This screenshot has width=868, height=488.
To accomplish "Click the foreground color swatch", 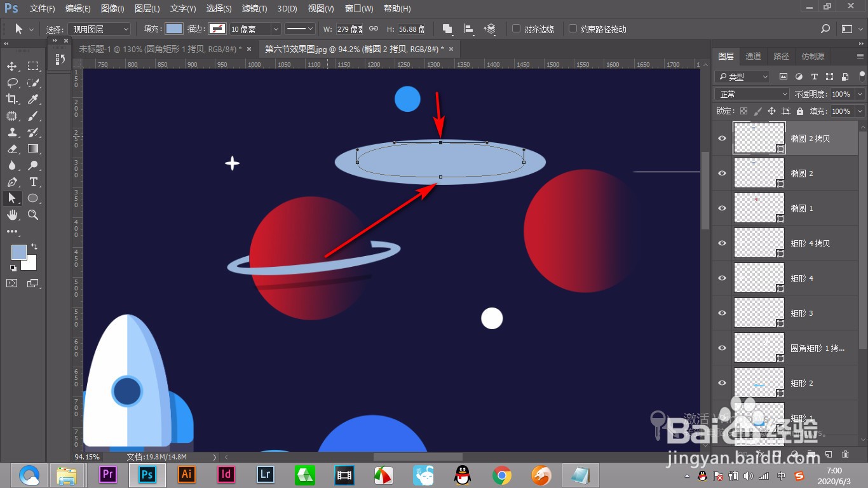I will coord(18,252).
